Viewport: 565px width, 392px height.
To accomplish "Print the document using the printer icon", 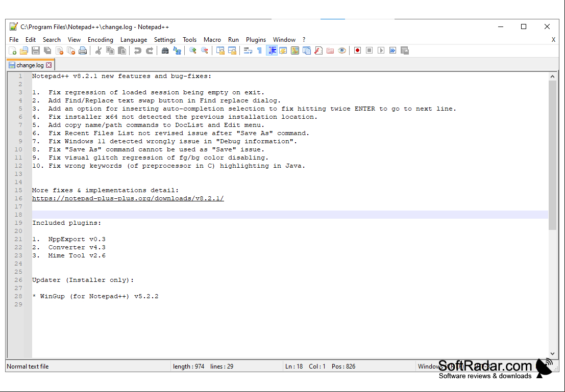I will point(83,51).
